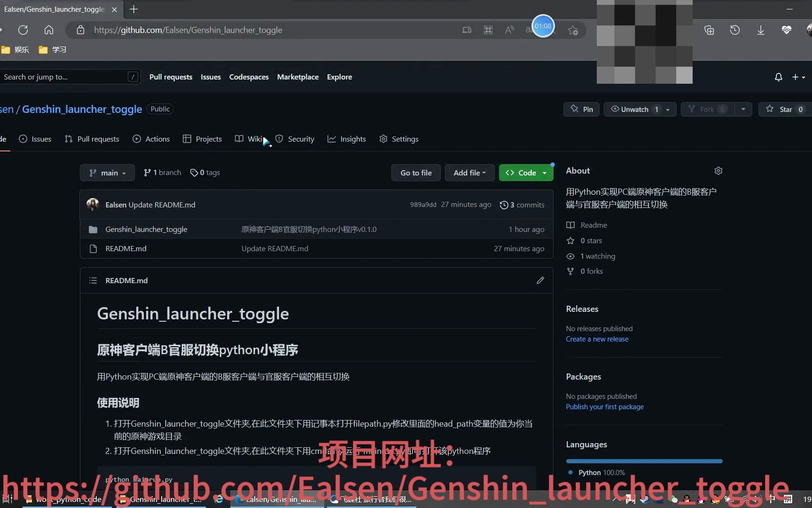
Task: Edit README with pencil icon
Action: pos(540,280)
